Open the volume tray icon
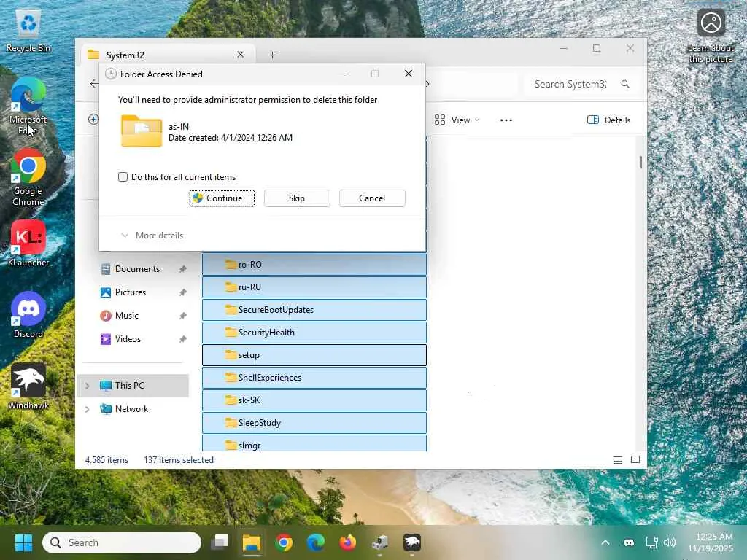Viewport: 747px width, 560px height. (670, 542)
